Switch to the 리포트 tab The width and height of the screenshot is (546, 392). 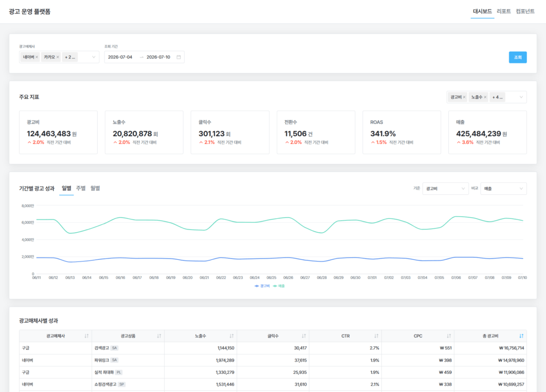(x=503, y=12)
